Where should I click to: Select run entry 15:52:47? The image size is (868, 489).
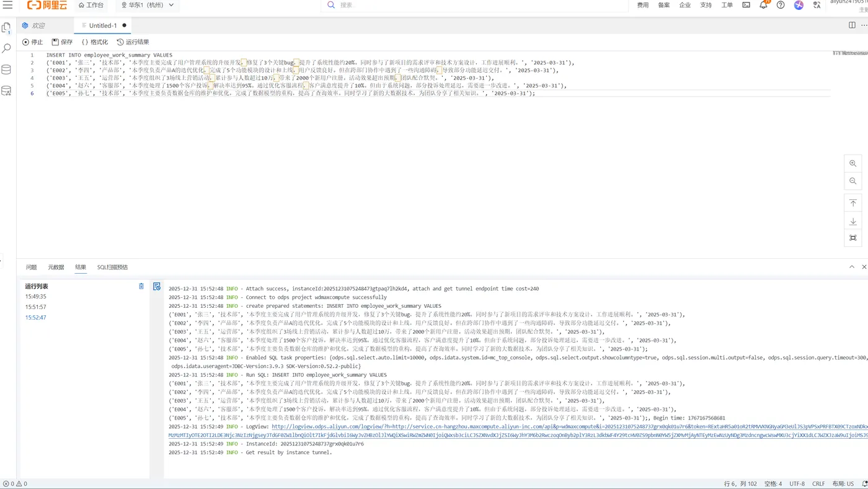pos(36,318)
